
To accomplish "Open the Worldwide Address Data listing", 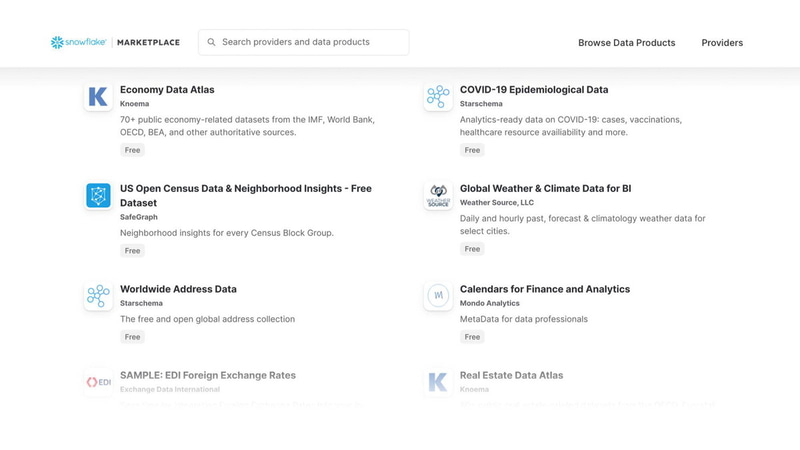I will (x=178, y=289).
